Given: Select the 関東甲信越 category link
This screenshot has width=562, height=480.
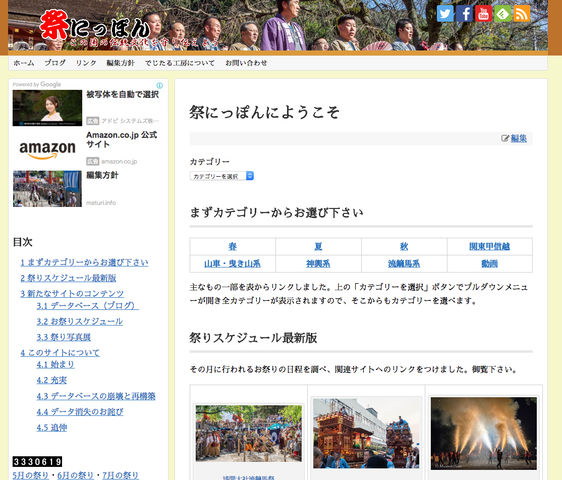Looking at the screenshot, I should tap(490, 246).
